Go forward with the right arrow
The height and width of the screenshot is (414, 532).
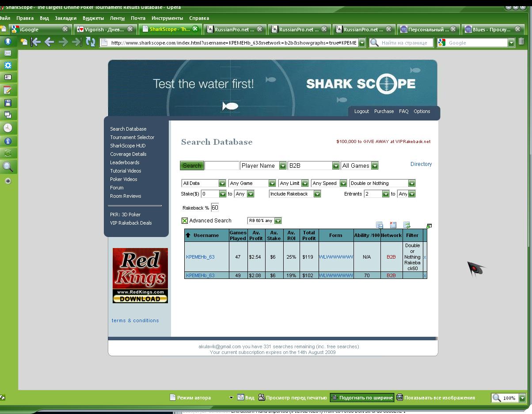(63, 42)
